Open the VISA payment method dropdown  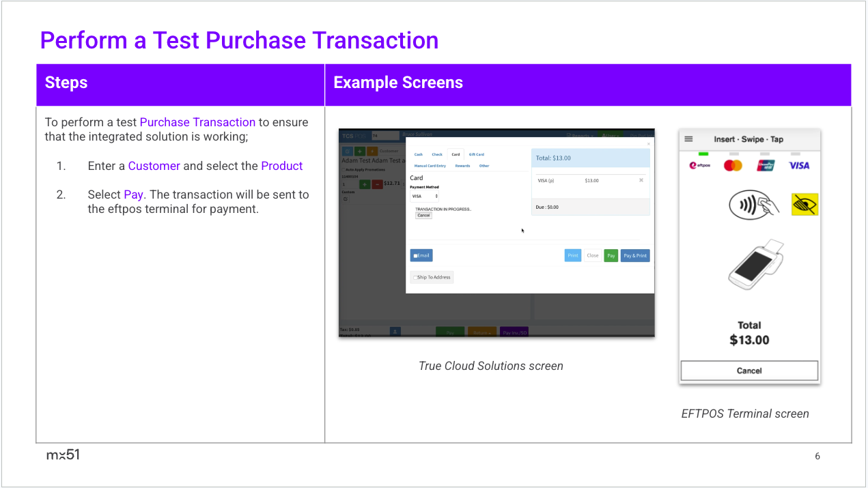coord(424,197)
